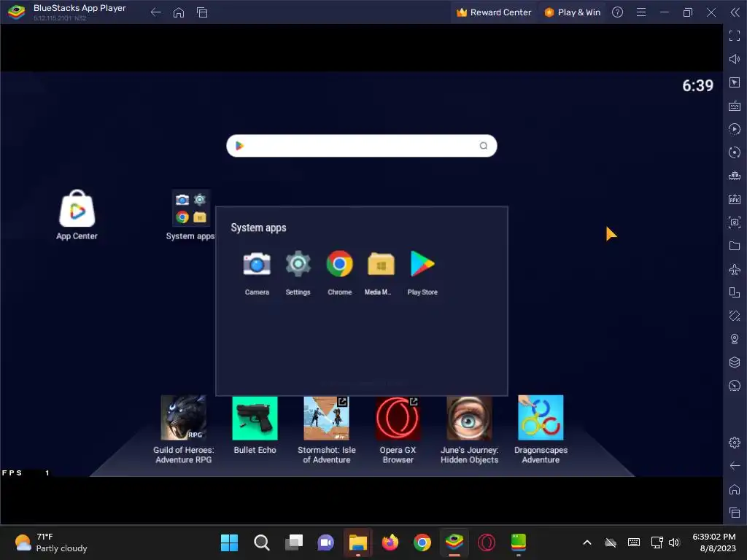Click the volume icon in sidebar
This screenshot has width=747, height=560.
point(735,59)
